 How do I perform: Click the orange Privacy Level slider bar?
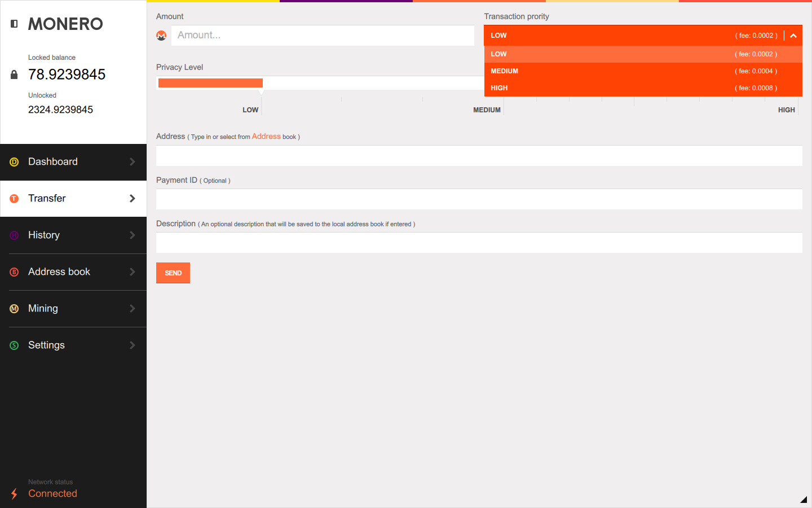[x=210, y=83]
